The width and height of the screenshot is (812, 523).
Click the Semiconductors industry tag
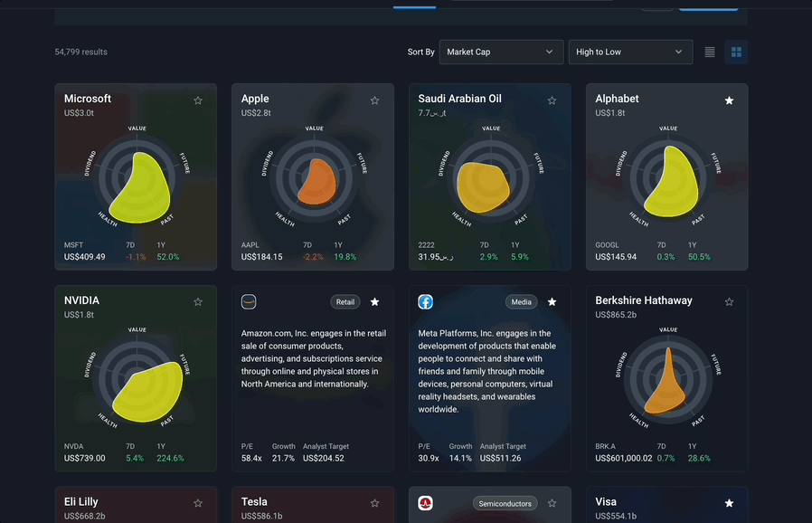coord(505,503)
